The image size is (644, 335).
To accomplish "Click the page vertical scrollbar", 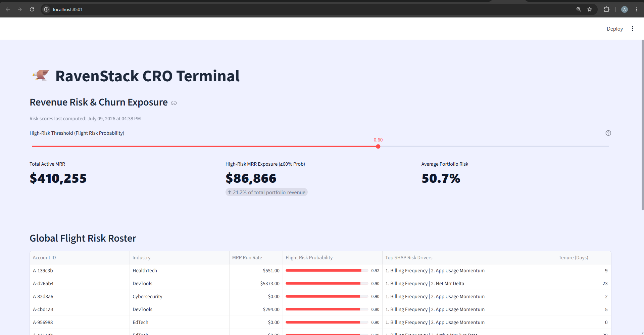I will click(x=642, y=125).
